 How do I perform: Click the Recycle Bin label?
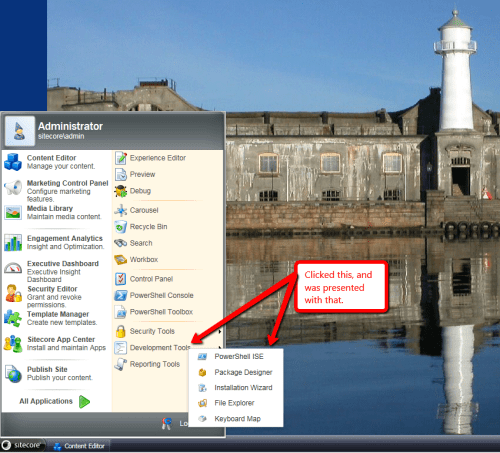(x=148, y=227)
